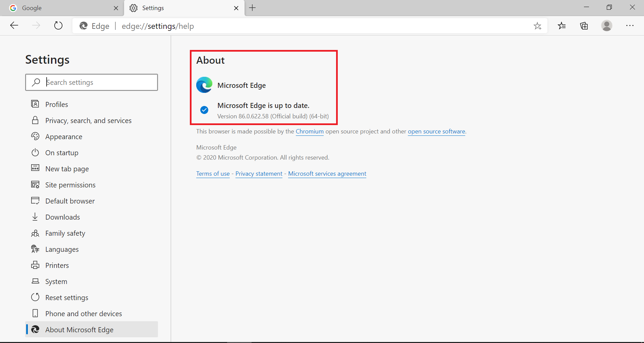Image resolution: width=644 pixels, height=343 pixels.
Task: Open Languages settings
Action: click(92, 249)
